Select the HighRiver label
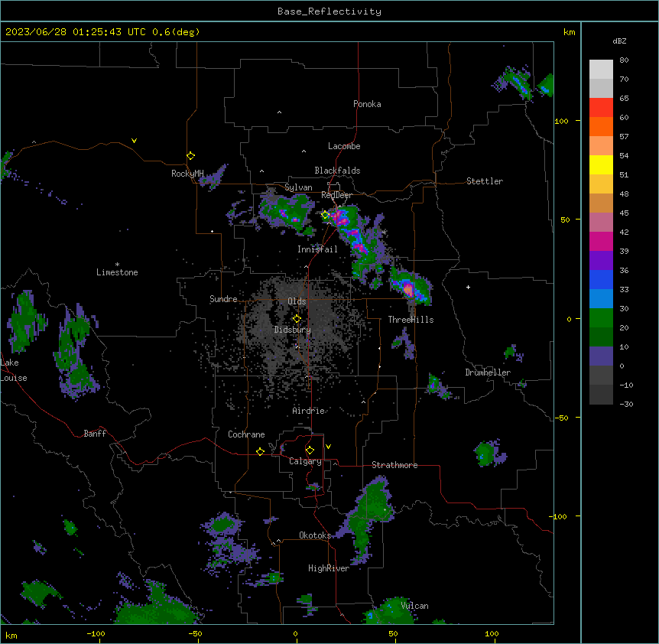 (329, 568)
